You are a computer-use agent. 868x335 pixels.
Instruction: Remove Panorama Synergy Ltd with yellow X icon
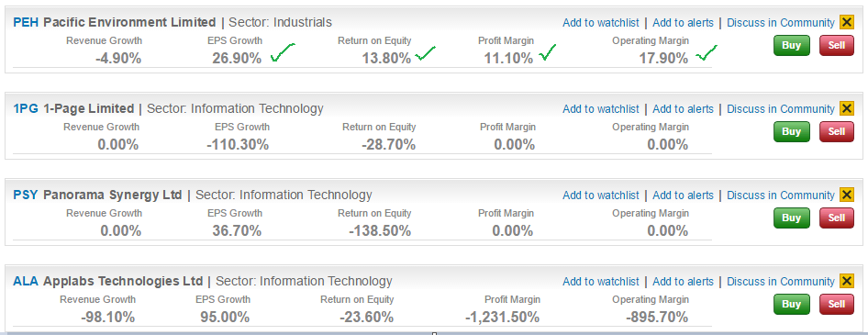click(x=846, y=195)
